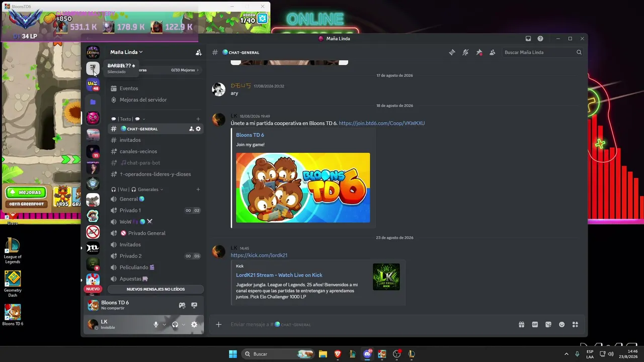
Task: Join the Invitados voice channel
Action: click(156, 244)
